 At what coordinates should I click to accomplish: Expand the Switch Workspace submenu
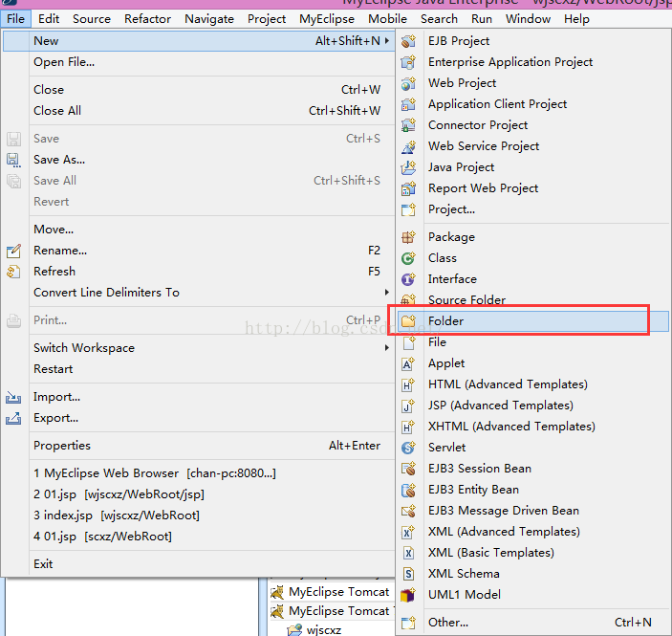[x=211, y=348]
